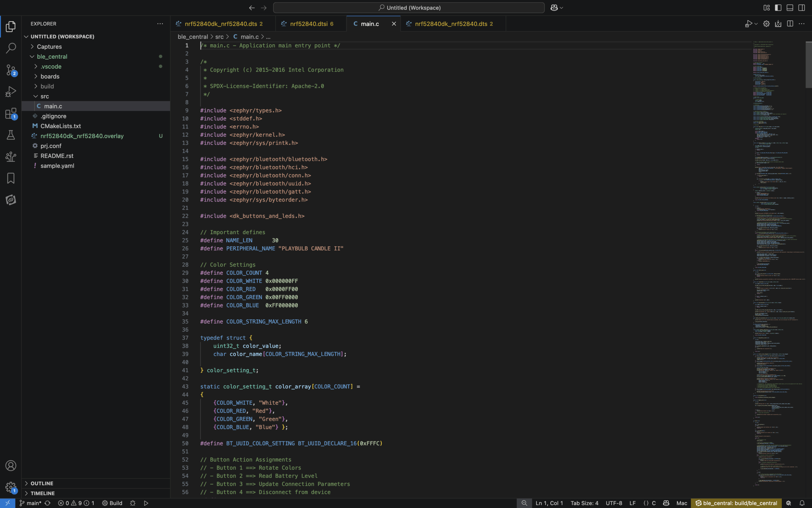Expand the OUTLINE section

pyautogui.click(x=42, y=483)
